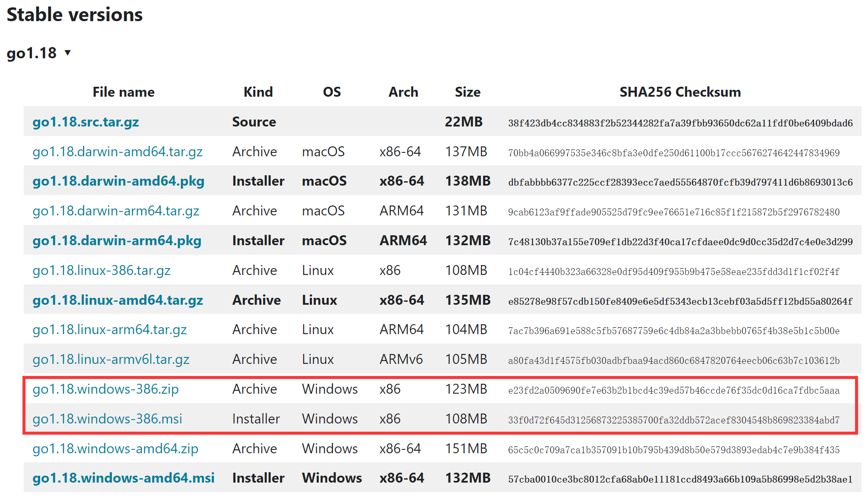The width and height of the screenshot is (868, 499).
Task: Select checksum starting with 7c48130b37a1
Action: coord(680,242)
